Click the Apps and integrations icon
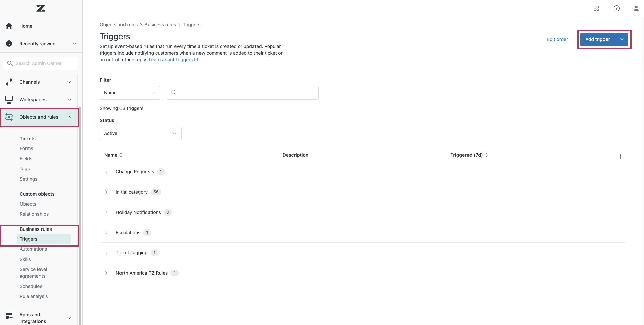644x325 pixels. 9,316
